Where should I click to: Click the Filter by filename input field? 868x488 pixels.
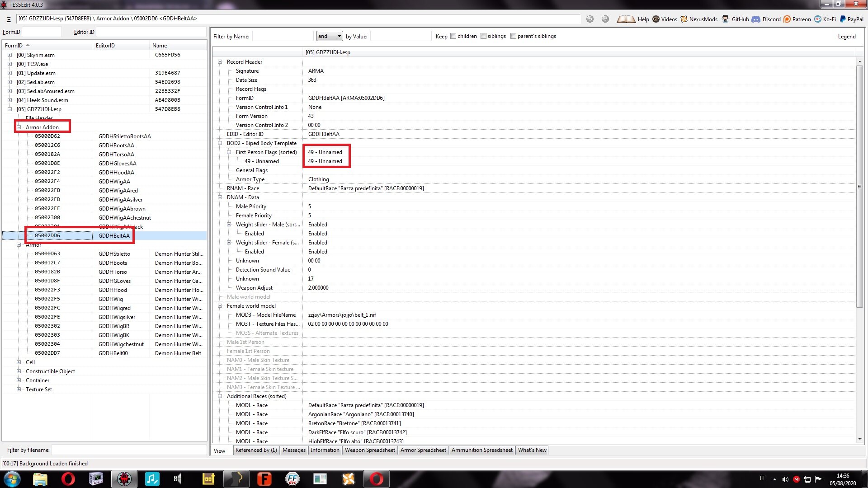[129, 450]
